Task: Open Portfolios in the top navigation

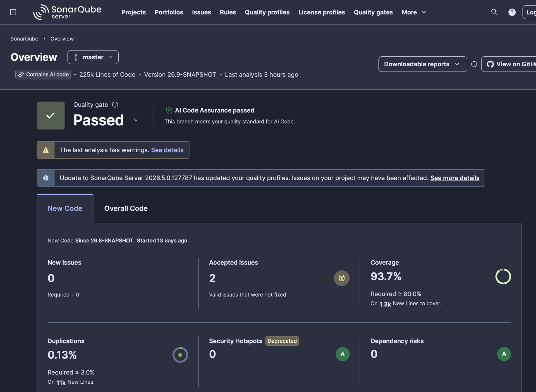Action: [169, 12]
